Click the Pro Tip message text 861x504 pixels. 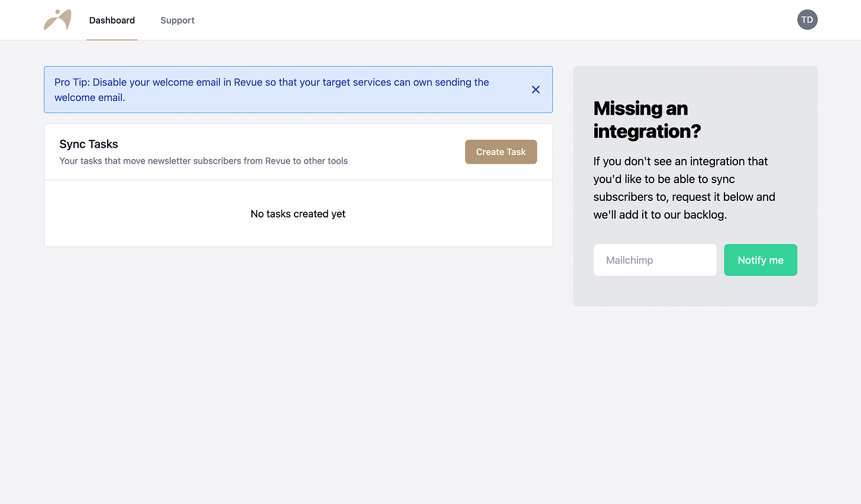click(272, 90)
